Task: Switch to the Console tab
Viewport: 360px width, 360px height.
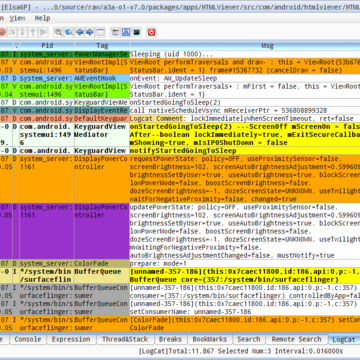Action: (28, 339)
